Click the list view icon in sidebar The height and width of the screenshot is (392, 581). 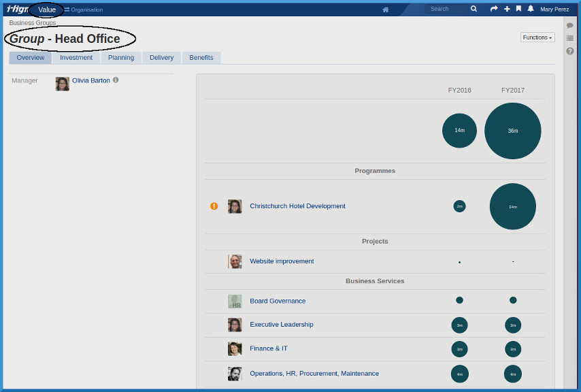570,38
